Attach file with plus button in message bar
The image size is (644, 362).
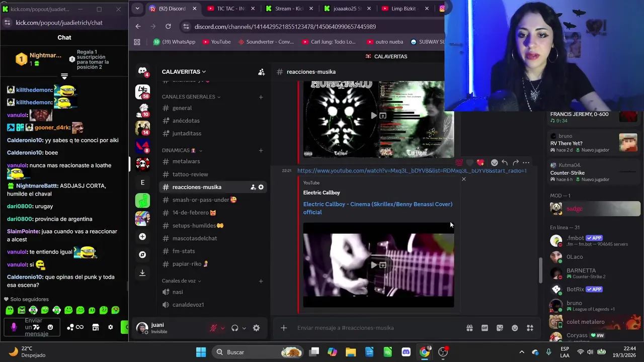[284, 328]
